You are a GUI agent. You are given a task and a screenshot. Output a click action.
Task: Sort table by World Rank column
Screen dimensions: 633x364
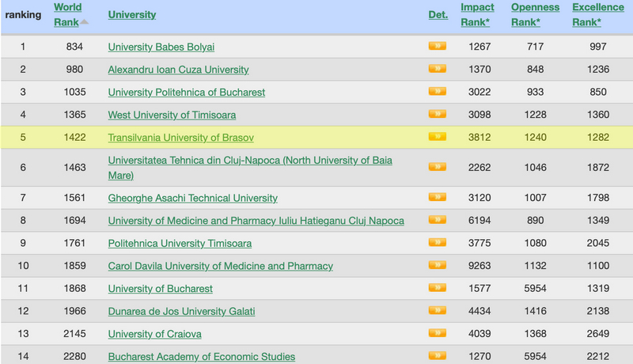pyautogui.click(x=67, y=14)
